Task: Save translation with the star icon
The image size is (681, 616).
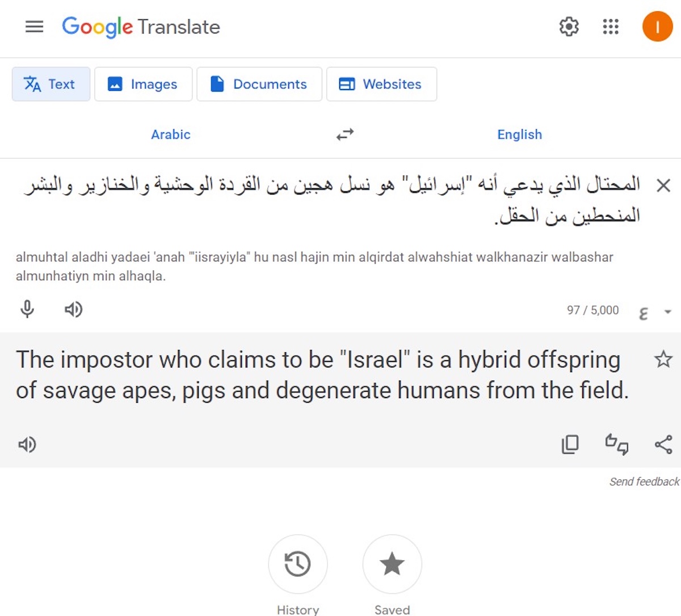Action: (663, 359)
